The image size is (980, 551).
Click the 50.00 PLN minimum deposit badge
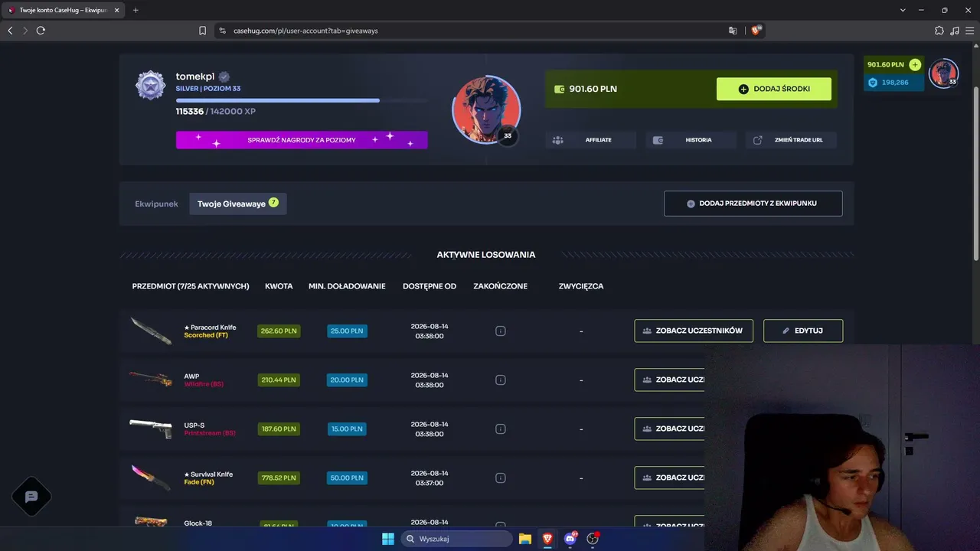[x=347, y=478]
